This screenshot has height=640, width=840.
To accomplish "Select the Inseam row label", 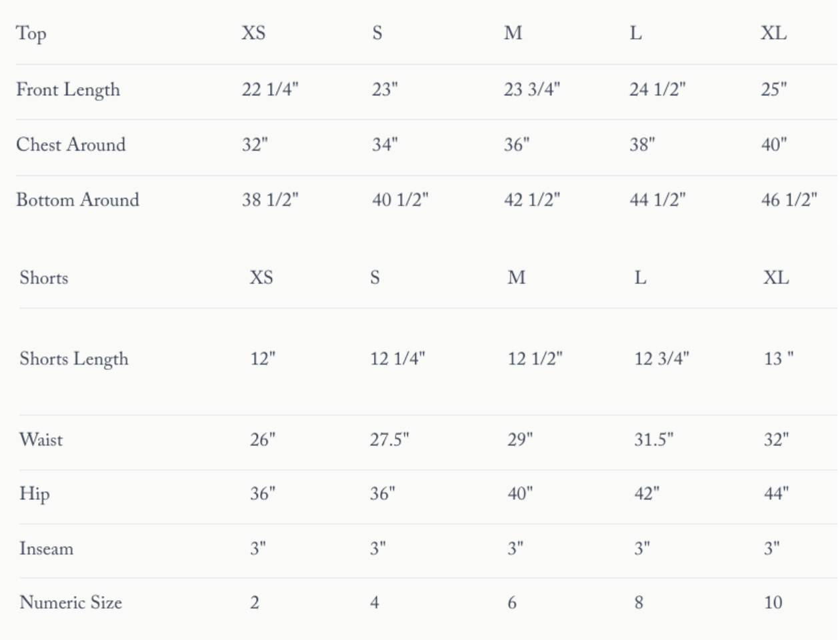I will click(46, 549).
